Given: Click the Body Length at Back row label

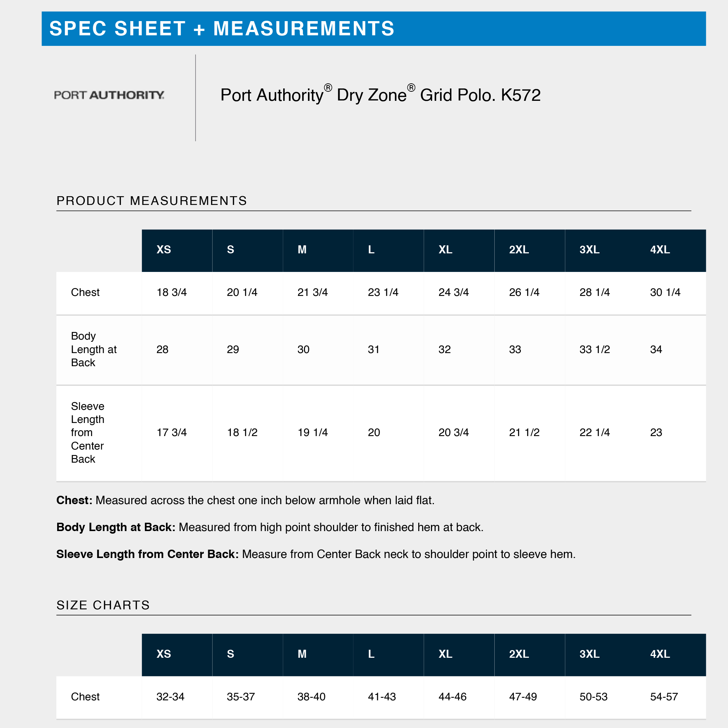Looking at the screenshot, I should pyautogui.click(x=94, y=349).
